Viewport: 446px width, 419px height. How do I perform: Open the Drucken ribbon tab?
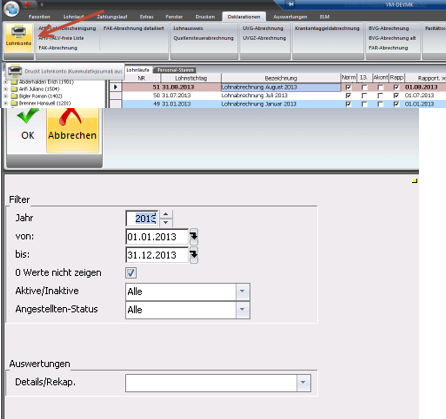pyautogui.click(x=205, y=17)
